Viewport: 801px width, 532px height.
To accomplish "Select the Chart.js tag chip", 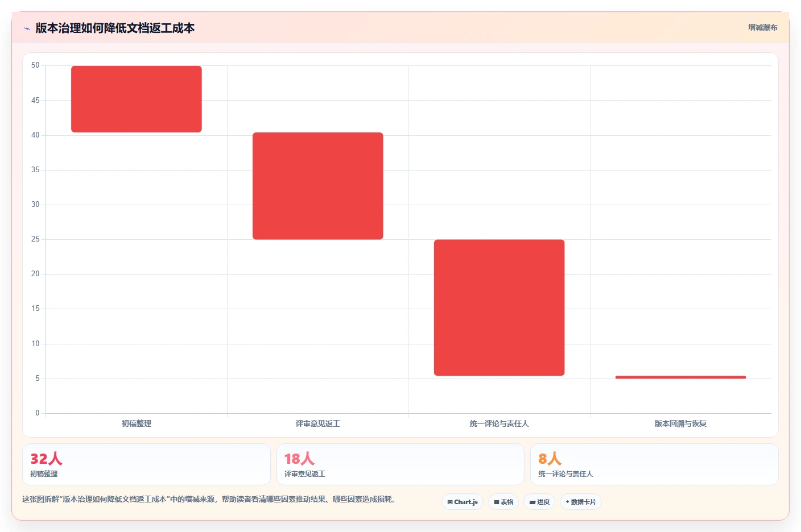I will click(x=463, y=502).
